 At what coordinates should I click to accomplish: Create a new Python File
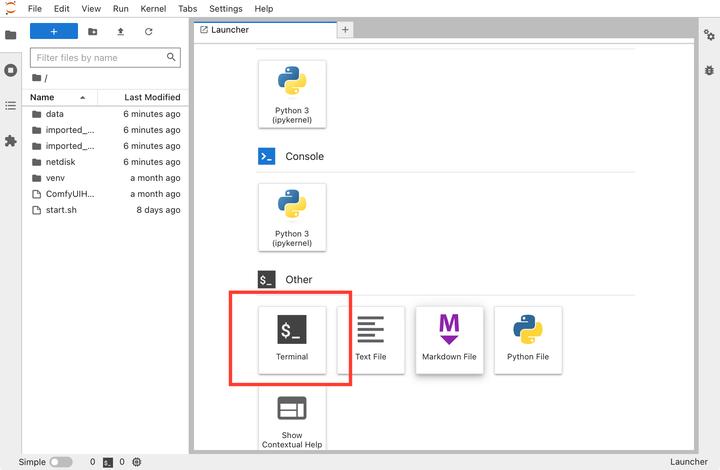[528, 340]
